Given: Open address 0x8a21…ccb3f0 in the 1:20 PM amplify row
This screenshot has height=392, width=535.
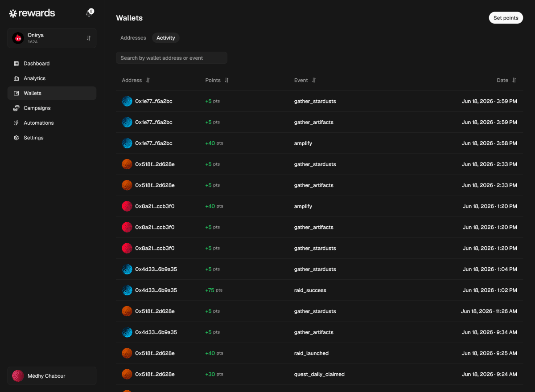Looking at the screenshot, I should 155,206.
